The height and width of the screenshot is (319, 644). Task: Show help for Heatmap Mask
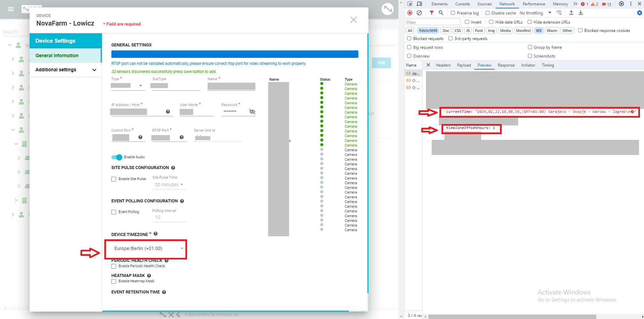149,276
